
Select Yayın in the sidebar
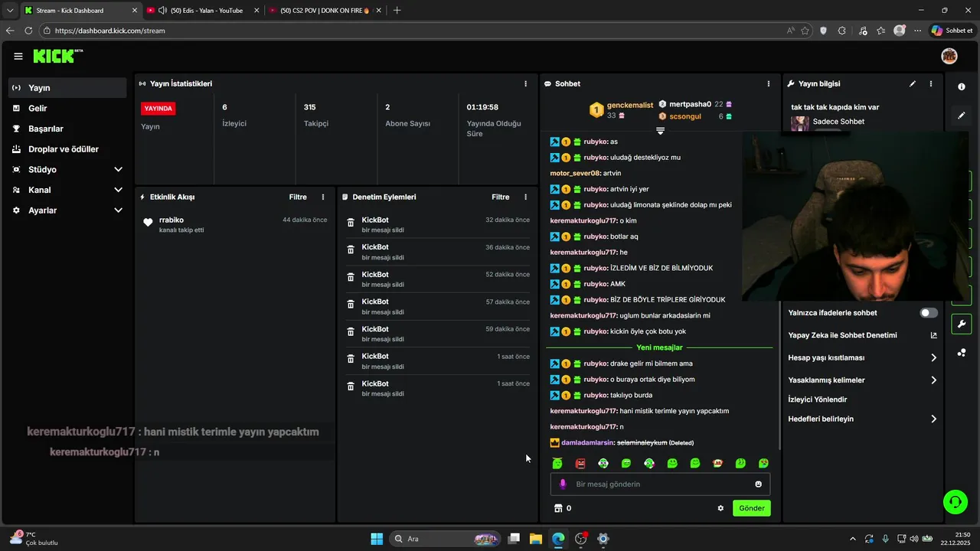pyautogui.click(x=67, y=88)
